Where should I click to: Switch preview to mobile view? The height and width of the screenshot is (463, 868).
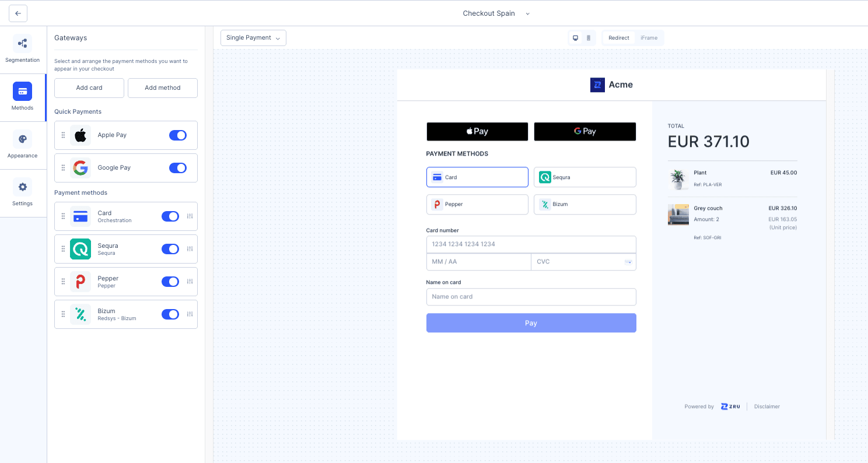(588, 37)
